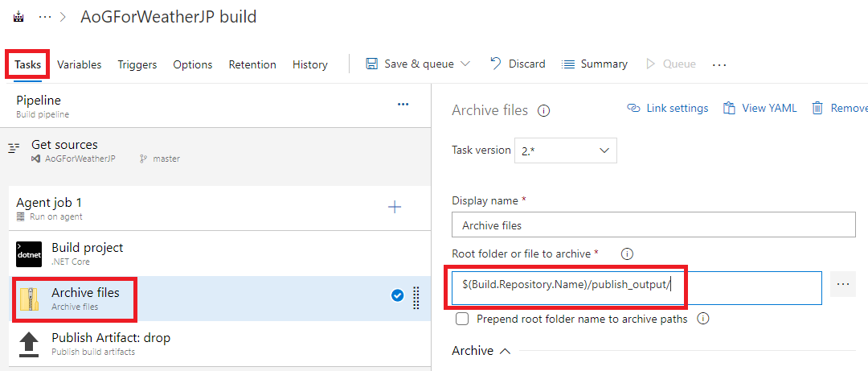
Task: Click the plus icon to add task
Action: click(394, 208)
